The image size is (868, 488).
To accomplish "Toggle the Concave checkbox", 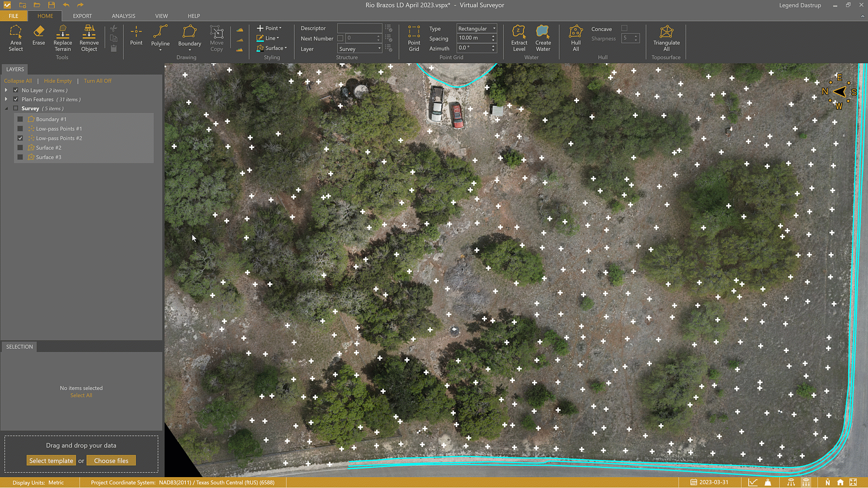I will pos(624,28).
